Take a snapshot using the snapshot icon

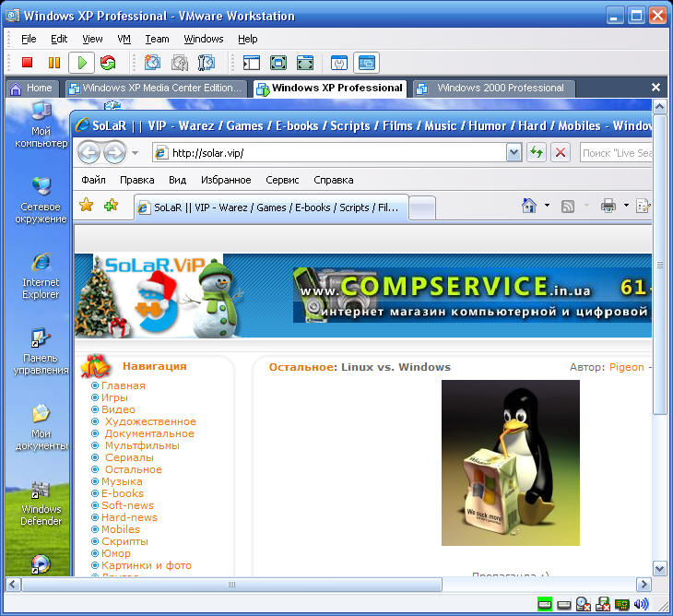click(x=153, y=63)
